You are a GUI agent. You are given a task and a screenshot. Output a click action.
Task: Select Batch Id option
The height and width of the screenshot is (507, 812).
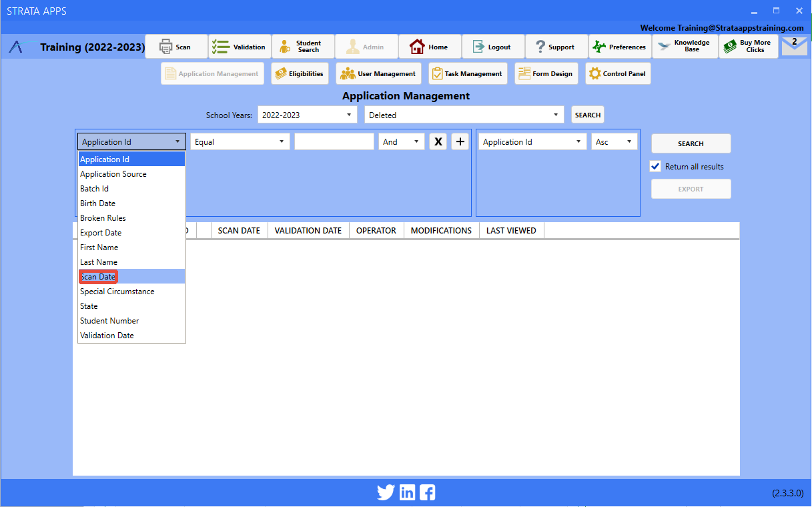(131, 189)
